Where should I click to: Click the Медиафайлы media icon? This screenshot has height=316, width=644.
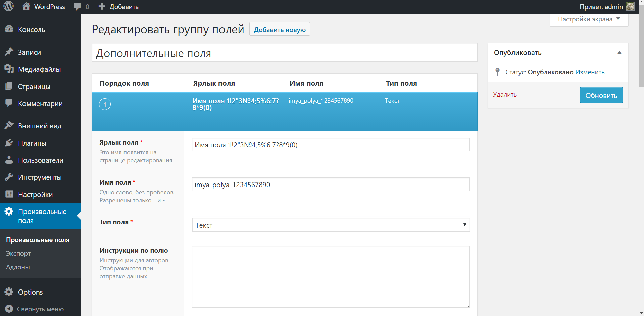tap(9, 69)
